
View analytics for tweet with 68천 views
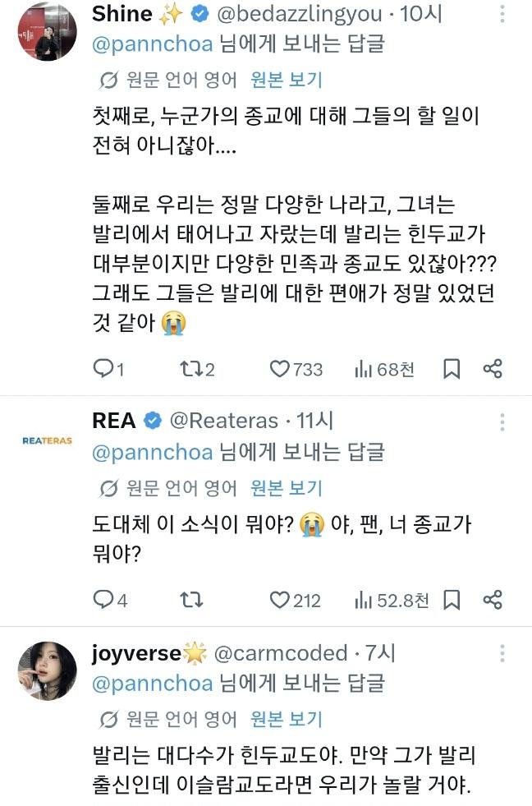point(384,369)
